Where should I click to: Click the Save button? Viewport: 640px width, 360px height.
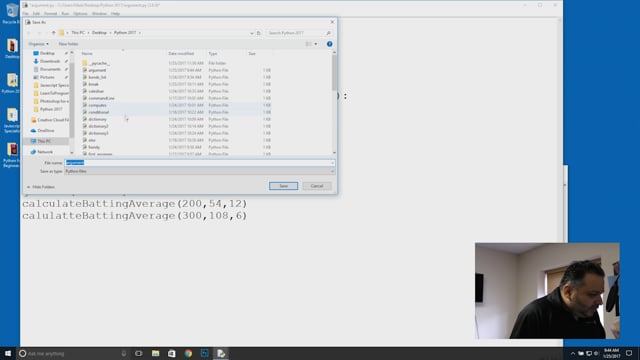(283, 186)
